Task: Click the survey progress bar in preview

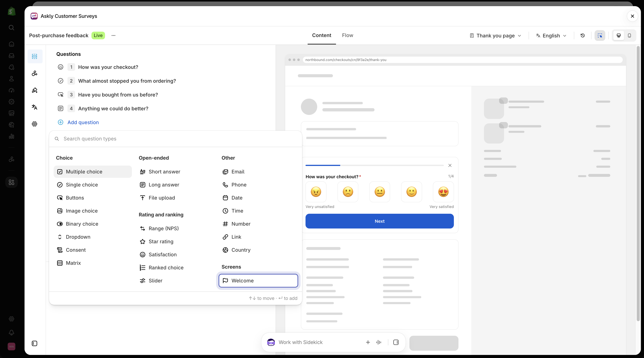Action: pyautogui.click(x=375, y=165)
